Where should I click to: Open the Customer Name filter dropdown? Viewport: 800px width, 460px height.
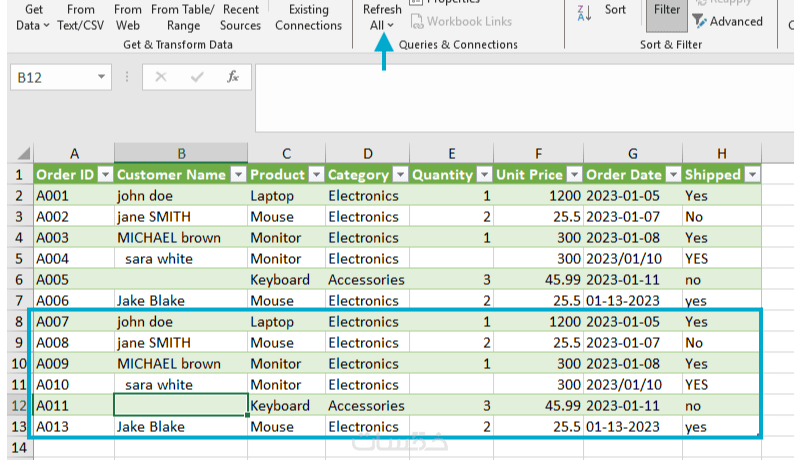tap(238, 174)
